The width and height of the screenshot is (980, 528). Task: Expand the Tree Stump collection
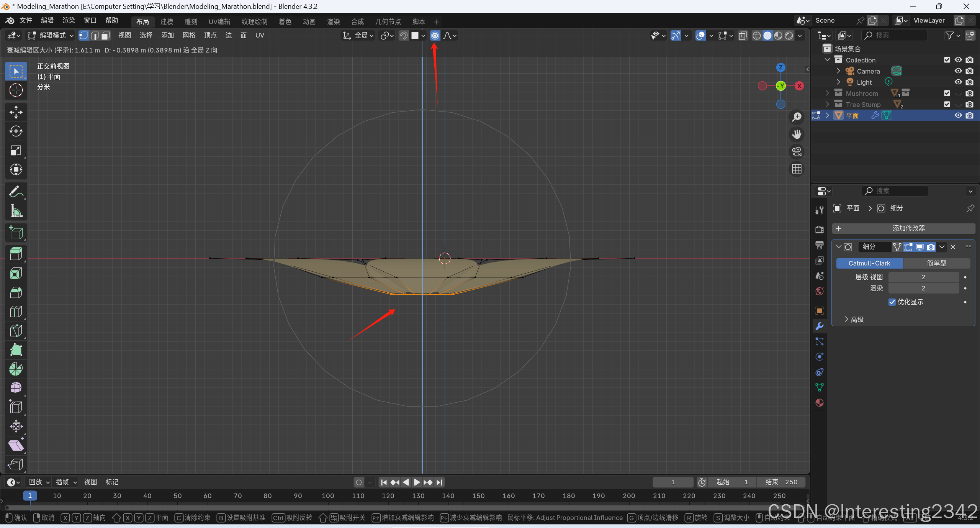pyautogui.click(x=827, y=104)
